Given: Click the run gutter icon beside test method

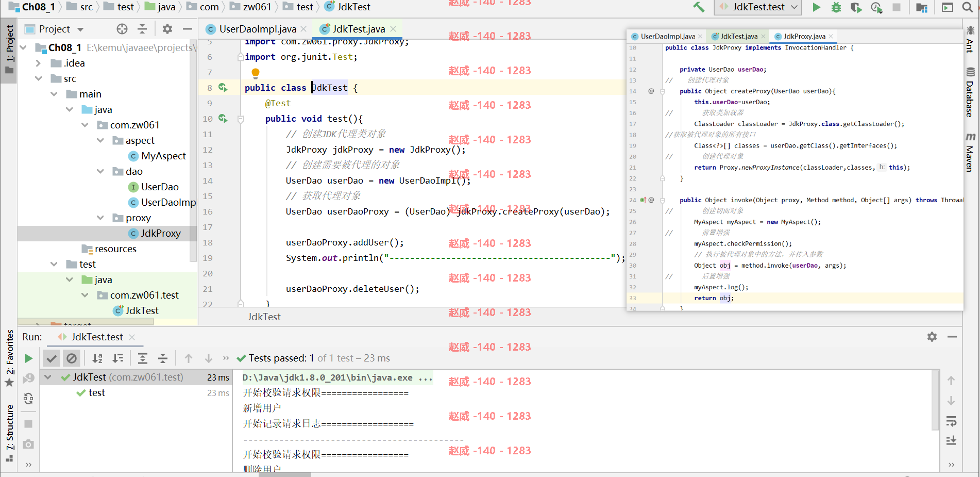Looking at the screenshot, I should coord(223,118).
